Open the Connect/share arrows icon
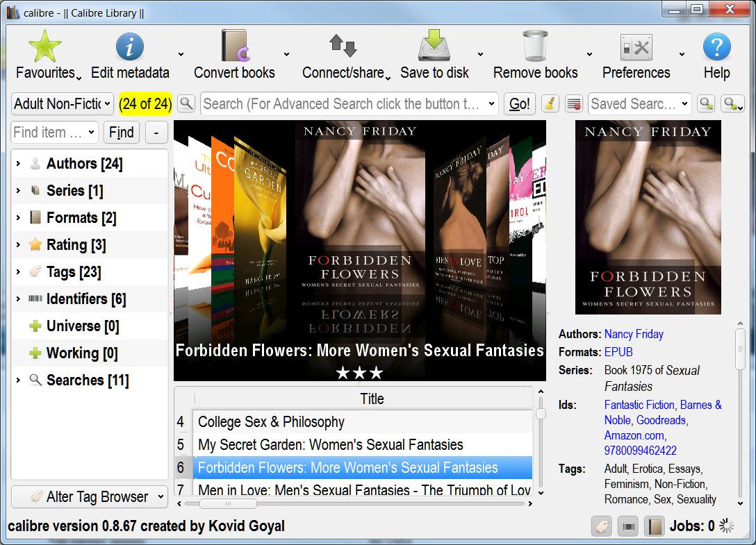Image resolution: width=756 pixels, height=545 pixels. coord(343,46)
